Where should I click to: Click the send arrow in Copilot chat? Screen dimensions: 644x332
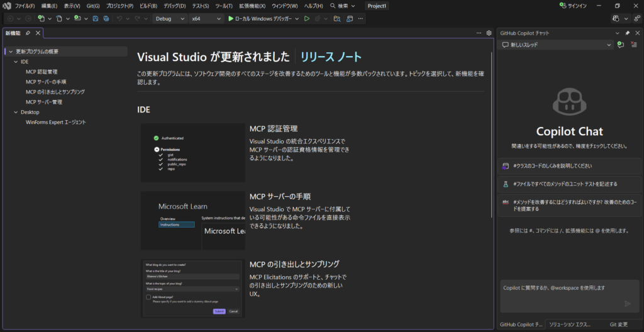coord(627,304)
